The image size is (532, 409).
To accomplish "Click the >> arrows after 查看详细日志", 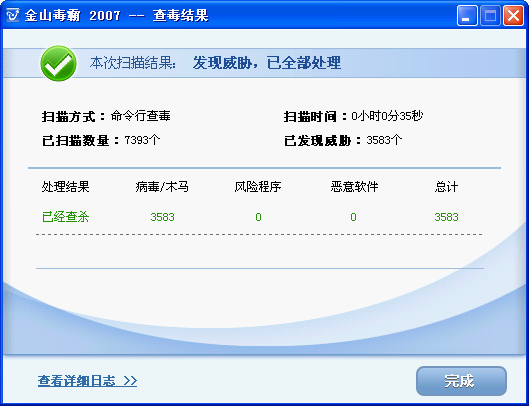I will [130, 381].
